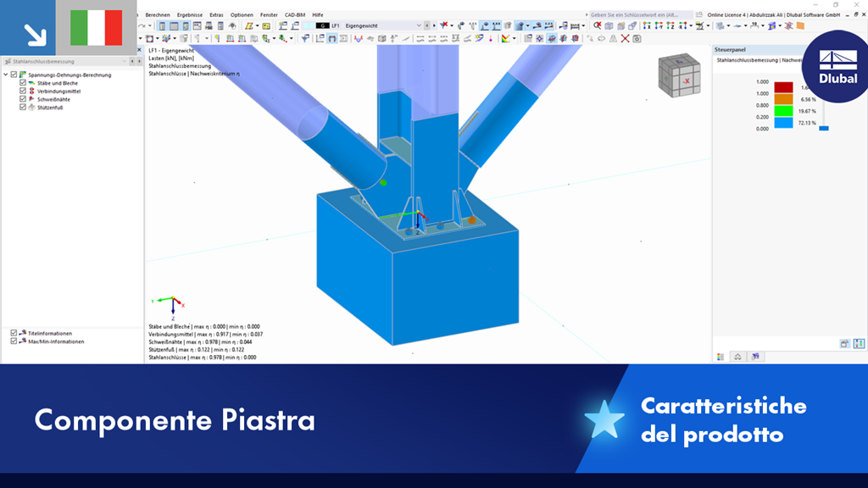The height and width of the screenshot is (488, 868).
Task: Click the red legend color swatch
Action: coord(783,87)
